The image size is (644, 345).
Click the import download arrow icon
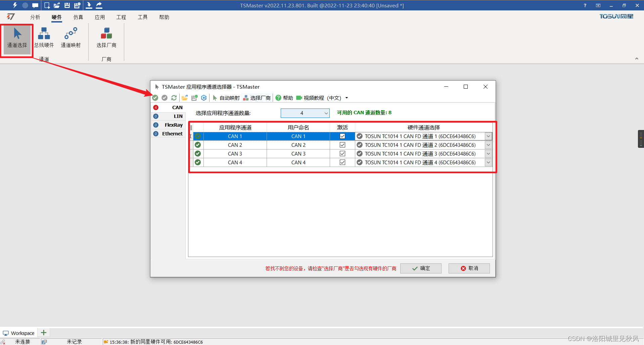tap(89, 5)
